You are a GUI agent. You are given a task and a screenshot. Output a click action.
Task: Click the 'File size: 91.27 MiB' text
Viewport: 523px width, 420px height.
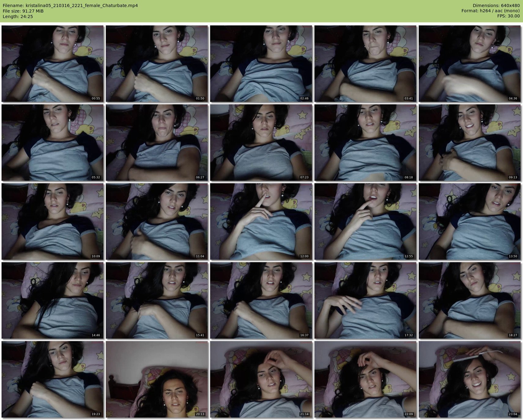(x=23, y=11)
